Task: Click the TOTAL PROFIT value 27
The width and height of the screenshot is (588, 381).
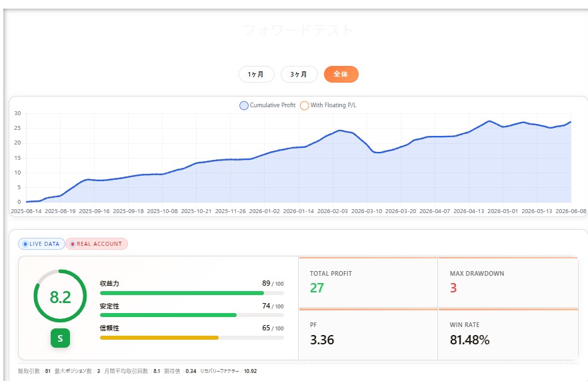Action: tap(317, 288)
